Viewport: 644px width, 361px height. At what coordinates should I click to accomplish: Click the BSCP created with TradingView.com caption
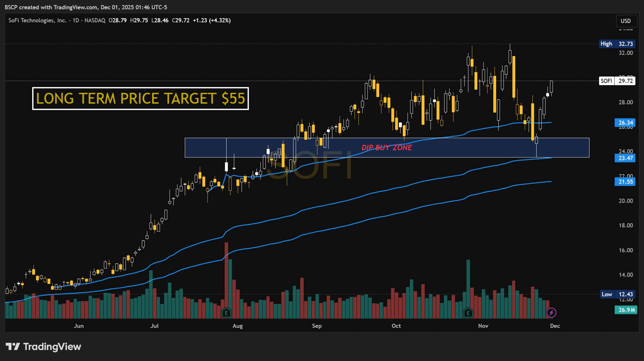coord(86,7)
